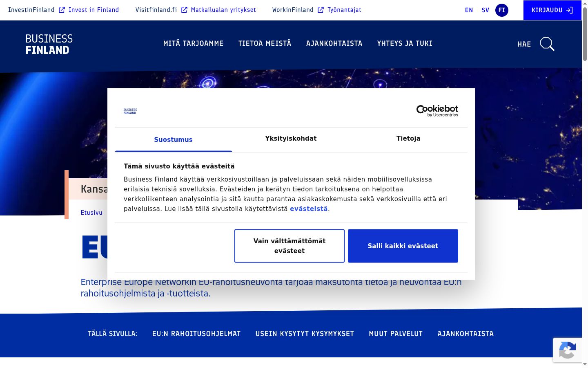Open the Invest in Finland link
This screenshot has width=588, height=368.
(x=94, y=10)
